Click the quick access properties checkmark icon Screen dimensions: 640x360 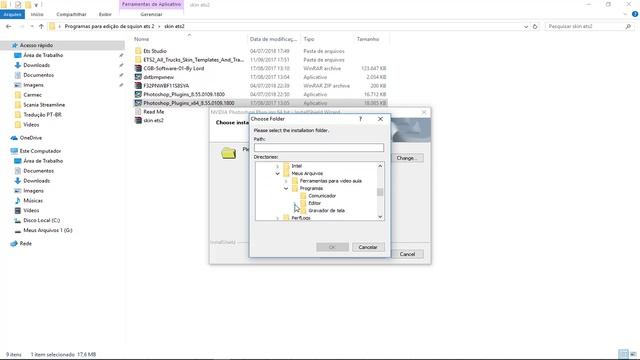[x=18, y=5]
